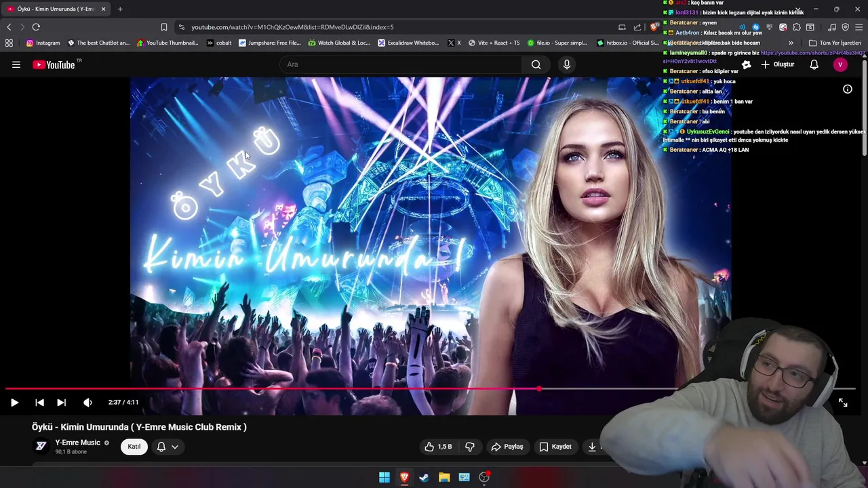Open the Instagram bookmark
This screenshot has width=868, height=488.
point(43,43)
